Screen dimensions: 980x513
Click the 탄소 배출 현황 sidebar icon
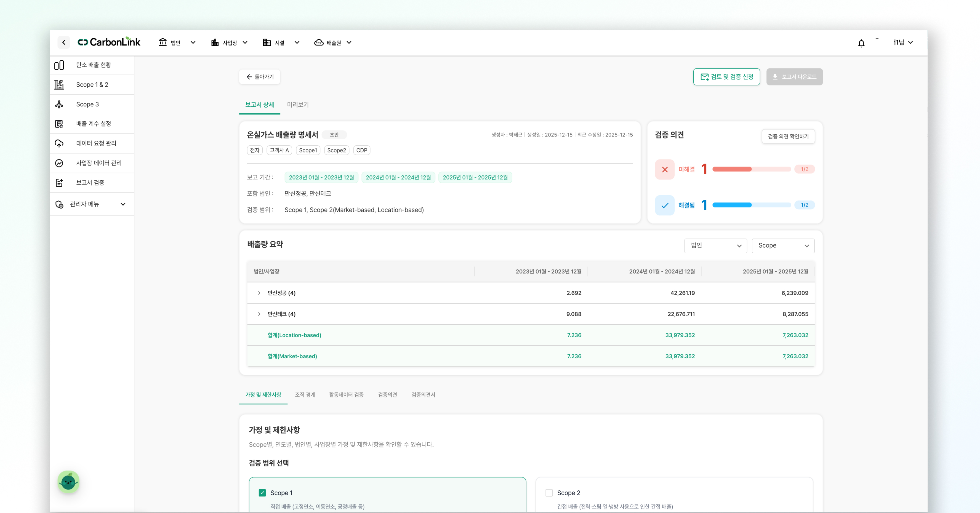click(59, 65)
